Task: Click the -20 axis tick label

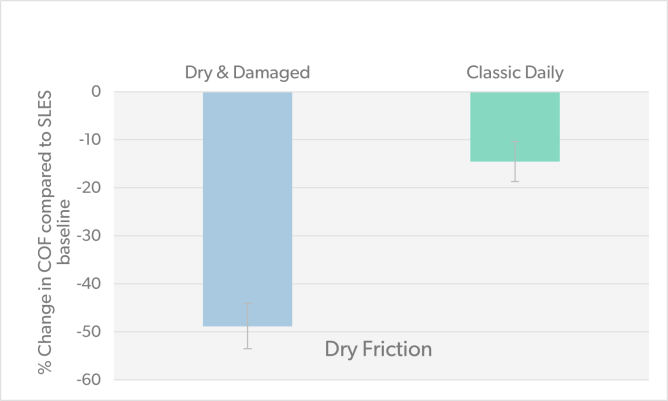Action: click(x=89, y=188)
